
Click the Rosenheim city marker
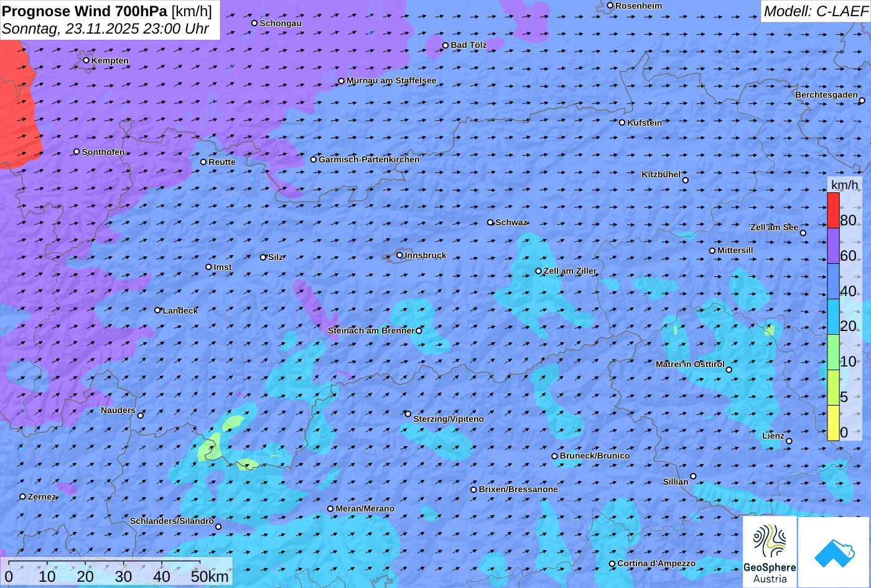pyautogui.click(x=610, y=6)
